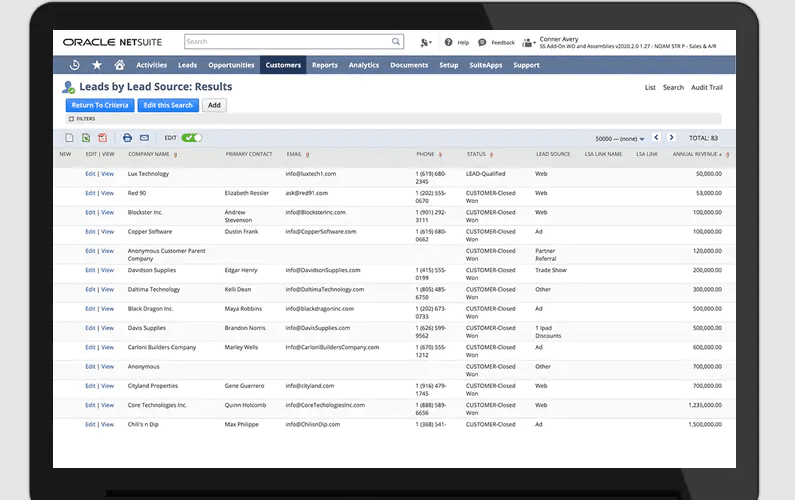Open the Recent Records clock icon

click(74, 65)
